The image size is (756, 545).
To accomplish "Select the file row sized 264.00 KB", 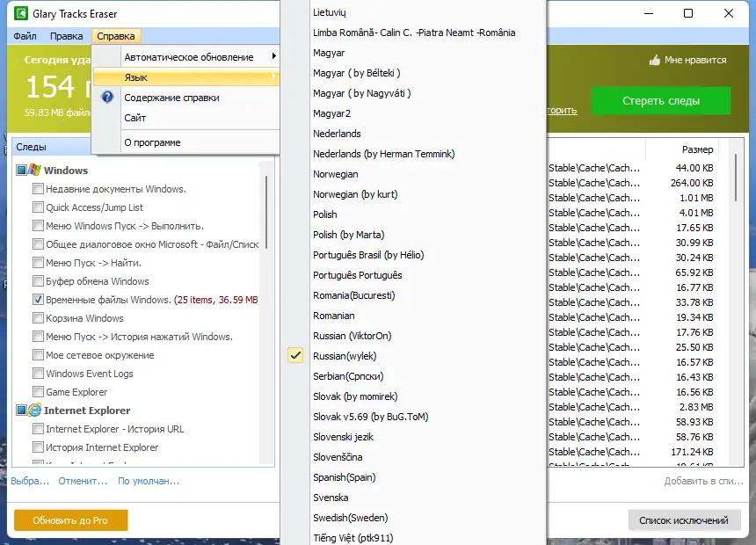I will point(630,183).
